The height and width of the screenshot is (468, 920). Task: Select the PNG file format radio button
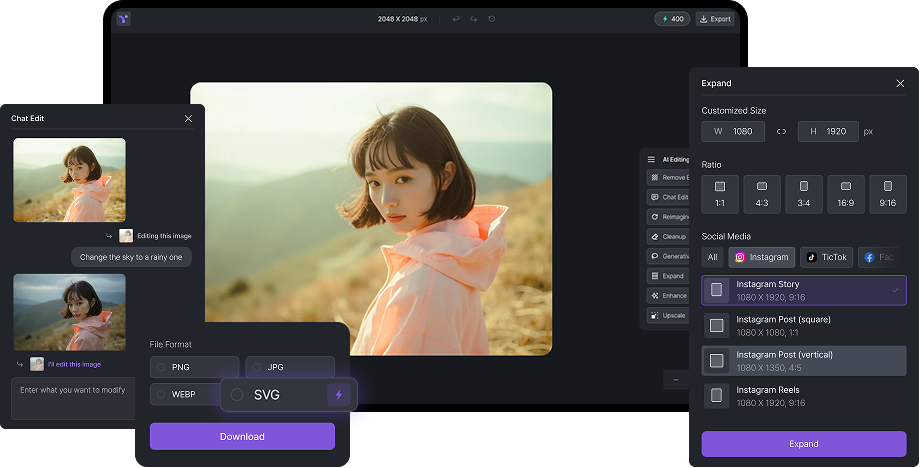tap(162, 367)
